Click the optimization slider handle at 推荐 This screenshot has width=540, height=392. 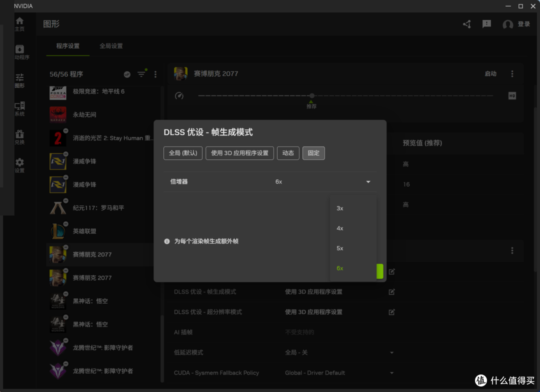[311, 96]
